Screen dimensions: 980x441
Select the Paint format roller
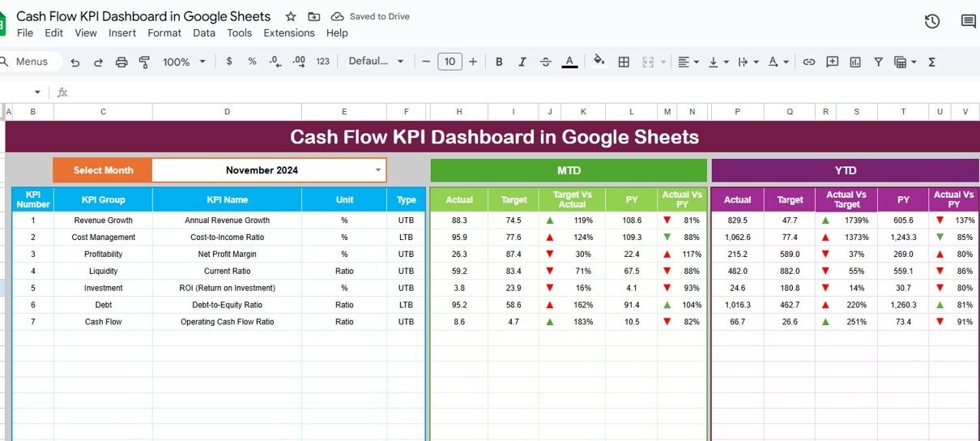tap(145, 62)
